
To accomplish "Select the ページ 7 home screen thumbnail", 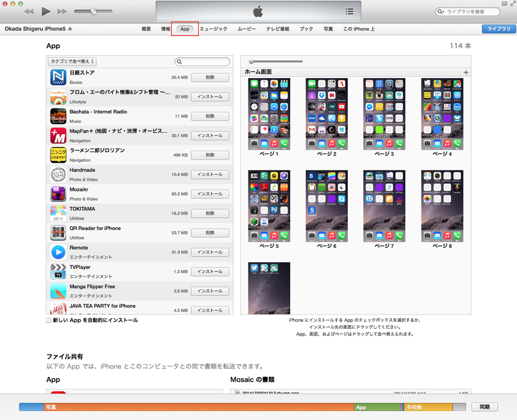I will pyautogui.click(x=384, y=206).
